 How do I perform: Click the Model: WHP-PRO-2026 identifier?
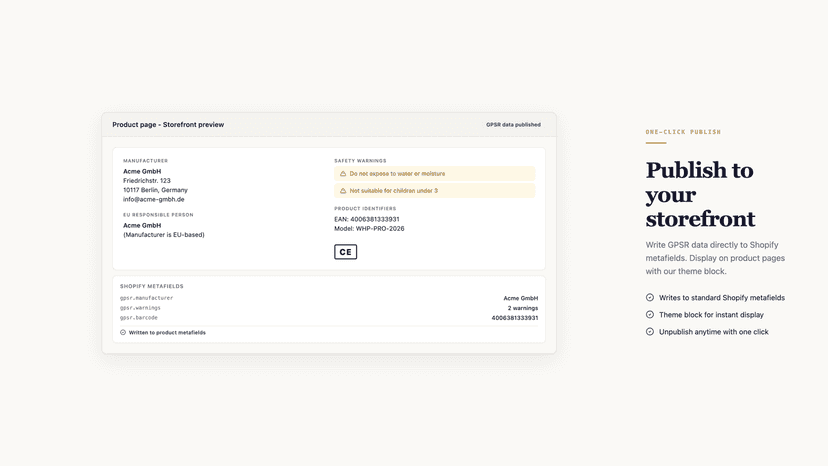(x=369, y=229)
